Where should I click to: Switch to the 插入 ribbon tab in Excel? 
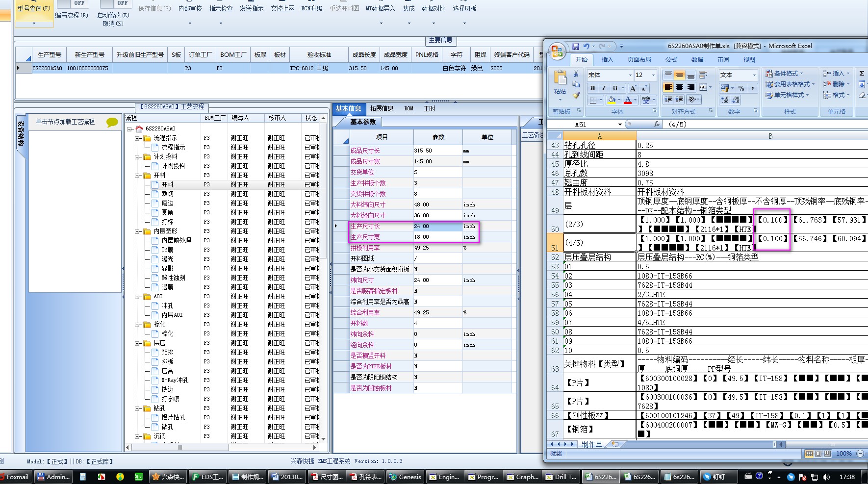pos(607,60)
